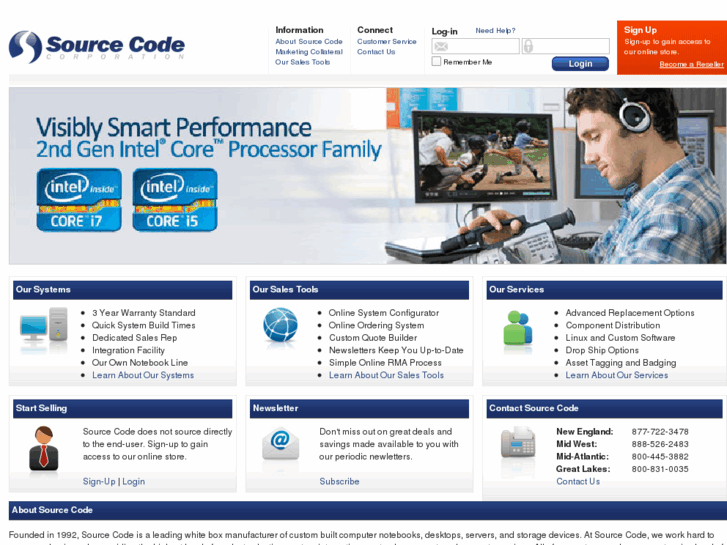
Task: Click the Sign-Up link in Start Selling
Action: click(x=99, y=481)
